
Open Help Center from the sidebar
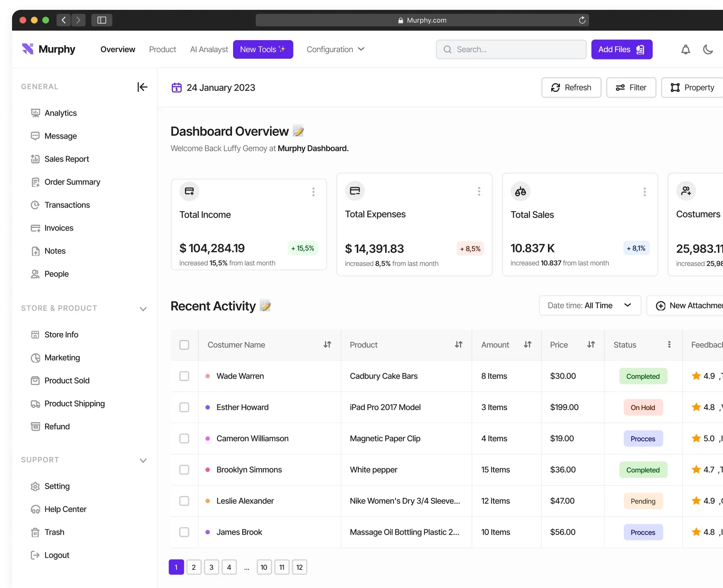pyautogui.click(x=65, y=509)
